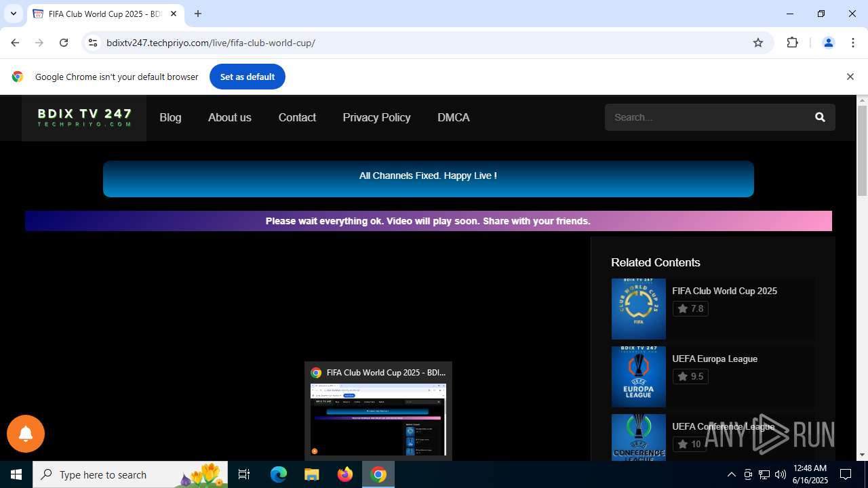Open the Privacy Policy page
This screenshot has width=868, height=488.
coord(376,117)
